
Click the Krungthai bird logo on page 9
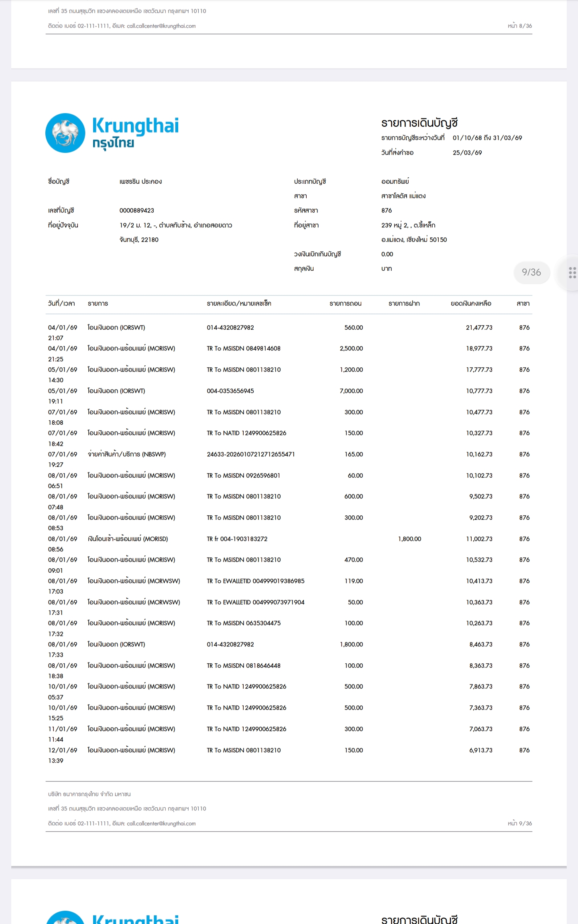65,133
